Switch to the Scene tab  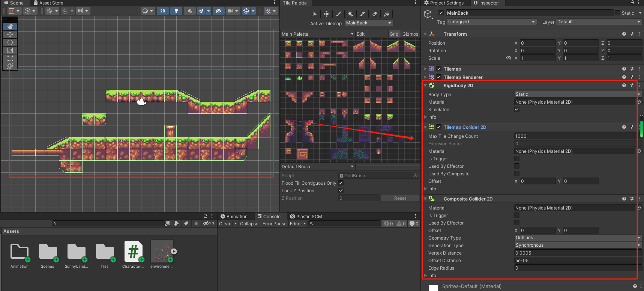14,3
